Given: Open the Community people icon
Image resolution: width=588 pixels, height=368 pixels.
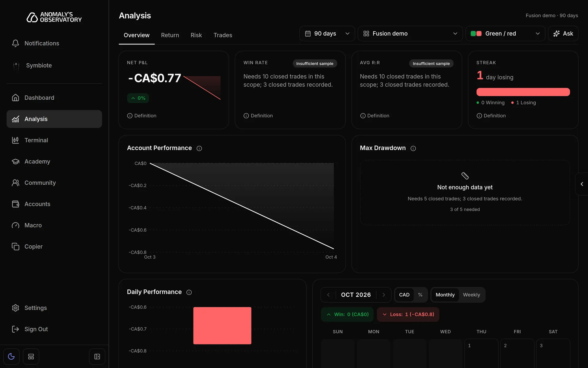Looking at the screenshot, I should tap(15, 183).
